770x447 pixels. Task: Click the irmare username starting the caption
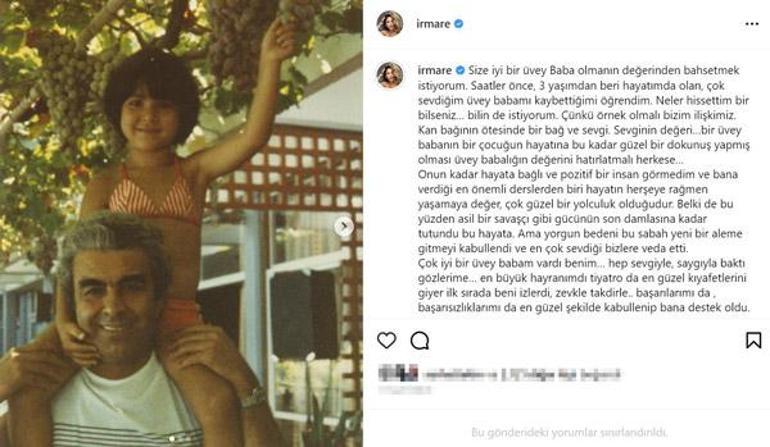coord(435,70)
